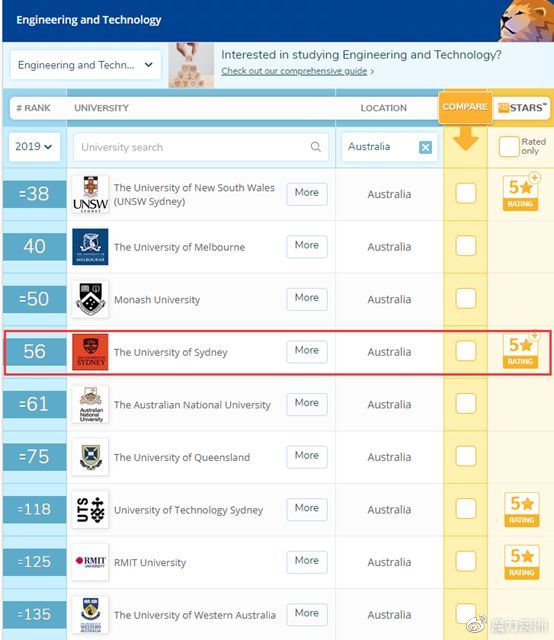Viewport: 554px width, 640px height.
Task: Select the University of Sydney logo
Action: [x=90, y=352]
